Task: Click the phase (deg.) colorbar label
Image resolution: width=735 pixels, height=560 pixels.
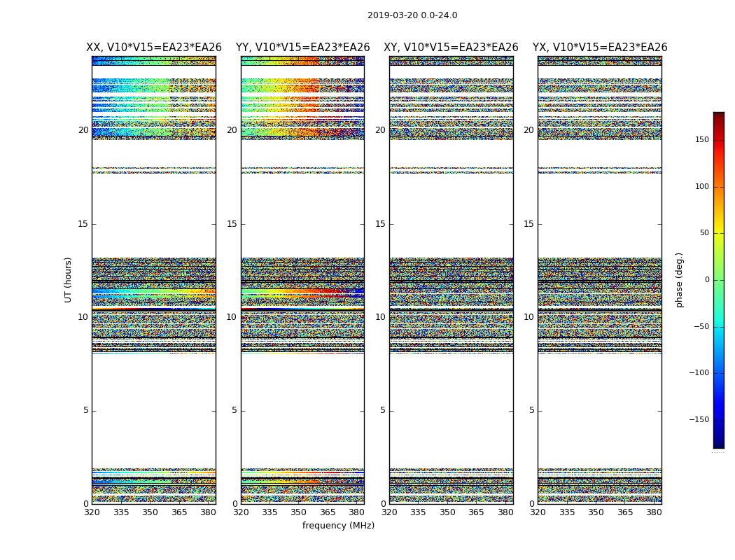Action: 679,280
